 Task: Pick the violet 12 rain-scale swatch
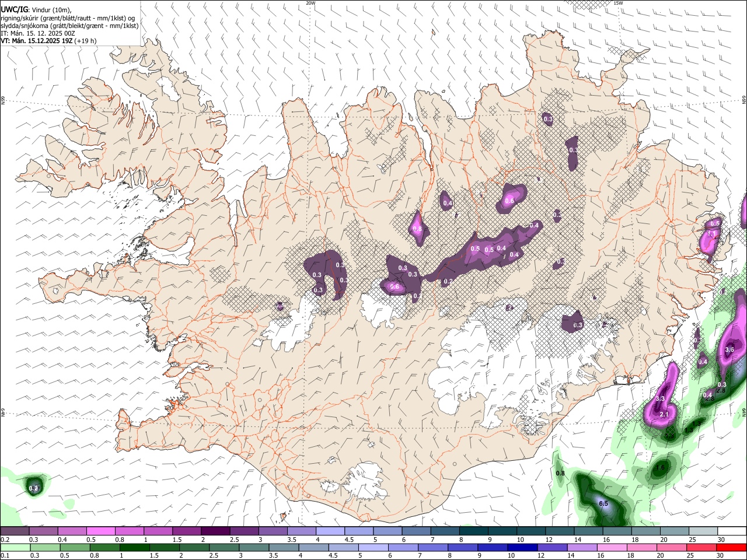553,547
